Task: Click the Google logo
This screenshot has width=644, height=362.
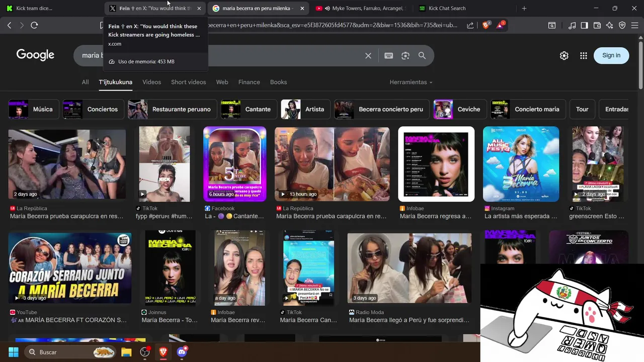Action: pos(35,55)
